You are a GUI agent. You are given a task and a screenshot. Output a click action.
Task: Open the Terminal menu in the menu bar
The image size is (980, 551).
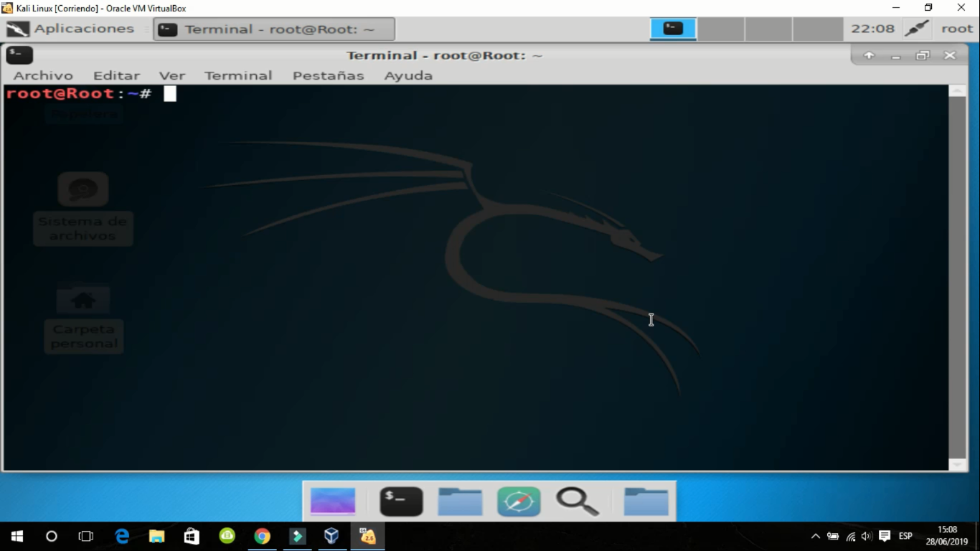238,75
